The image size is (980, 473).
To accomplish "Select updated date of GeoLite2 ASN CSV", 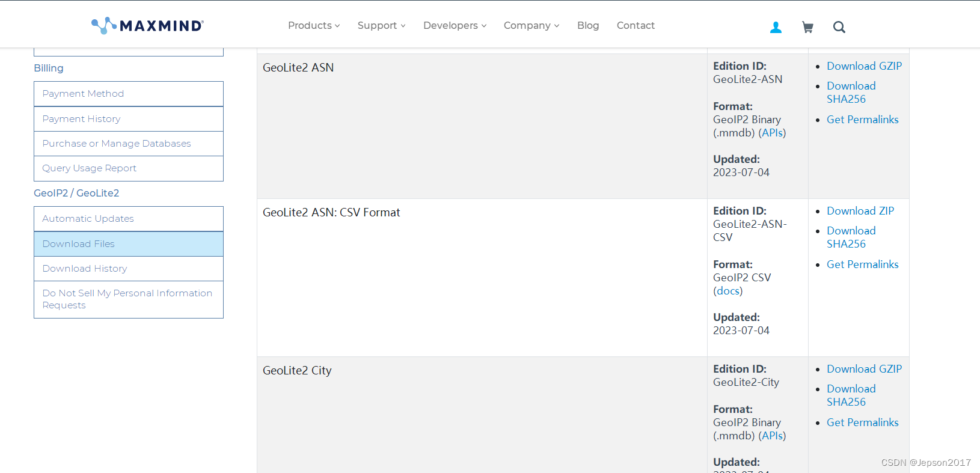I will point(741,331).
